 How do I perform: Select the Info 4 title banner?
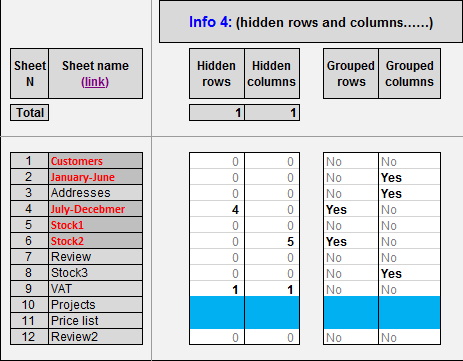pos(311,22)
